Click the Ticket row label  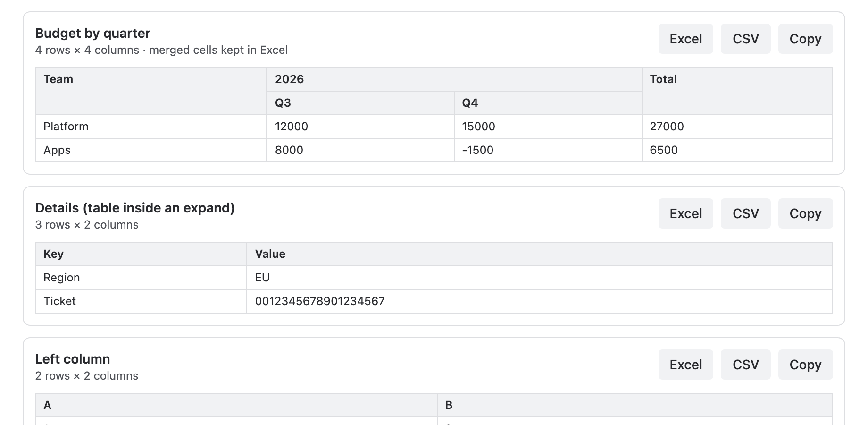point(141,301)
